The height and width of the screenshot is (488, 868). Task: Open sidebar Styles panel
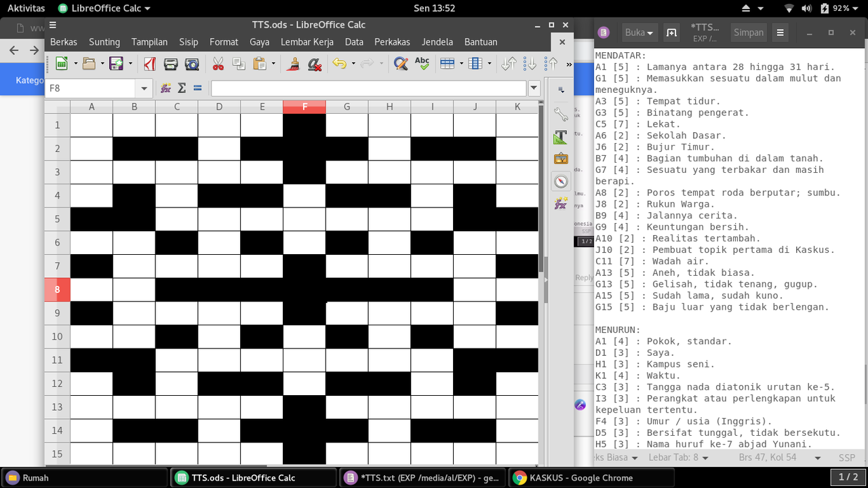pos(561,137)
